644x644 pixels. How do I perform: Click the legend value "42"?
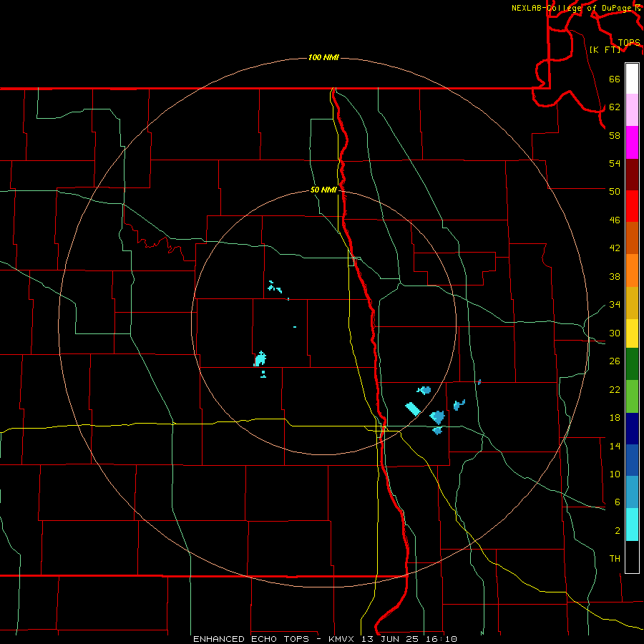(615, 248)
